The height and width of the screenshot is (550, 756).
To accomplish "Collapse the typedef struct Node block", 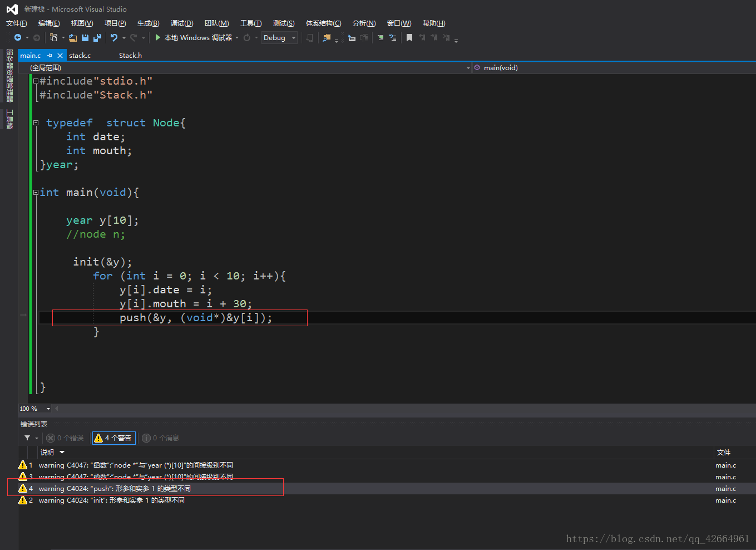I will (36, 122).
